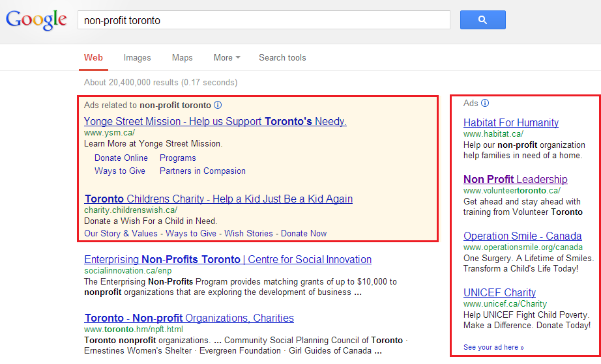Click 'See your ad here' link

[493, 347]
